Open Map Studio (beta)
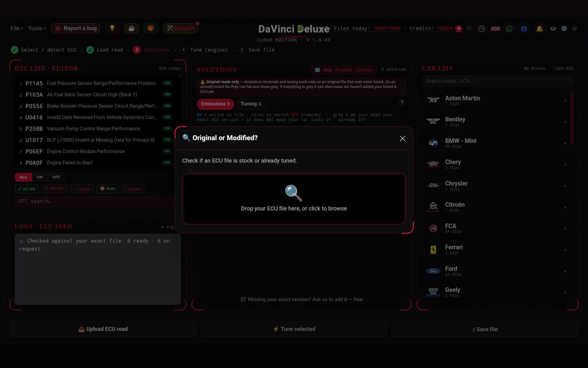The width and height of the screenshot is (588, 368). [344, 70]
